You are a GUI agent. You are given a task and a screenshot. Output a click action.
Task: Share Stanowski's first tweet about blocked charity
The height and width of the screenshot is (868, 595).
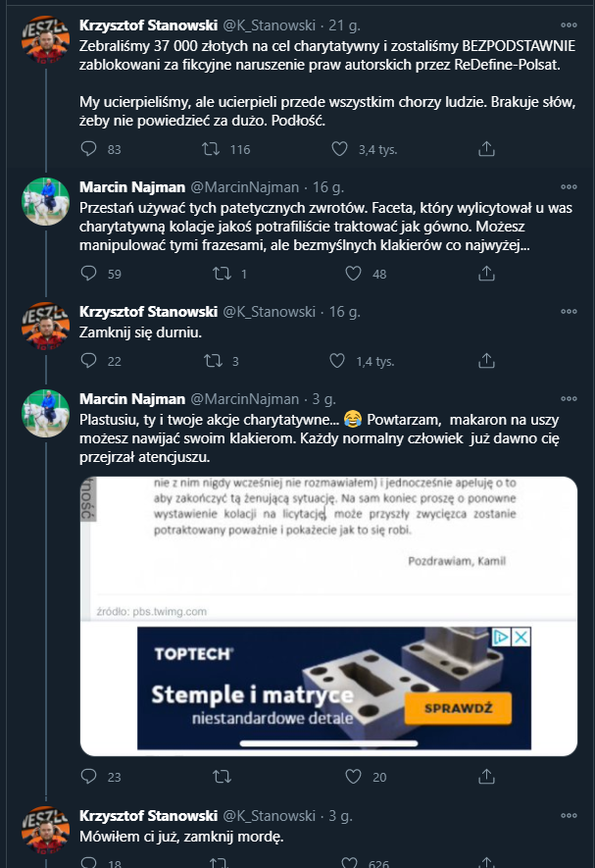(x=486, y=149)
